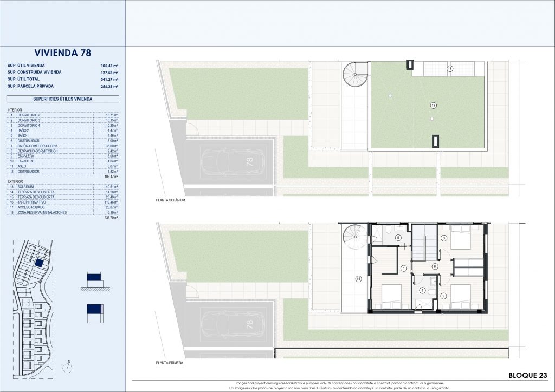Click the Planta Primera label
Image resolution: width=555 pixels, height=392 pixels.
pos(169,363)
